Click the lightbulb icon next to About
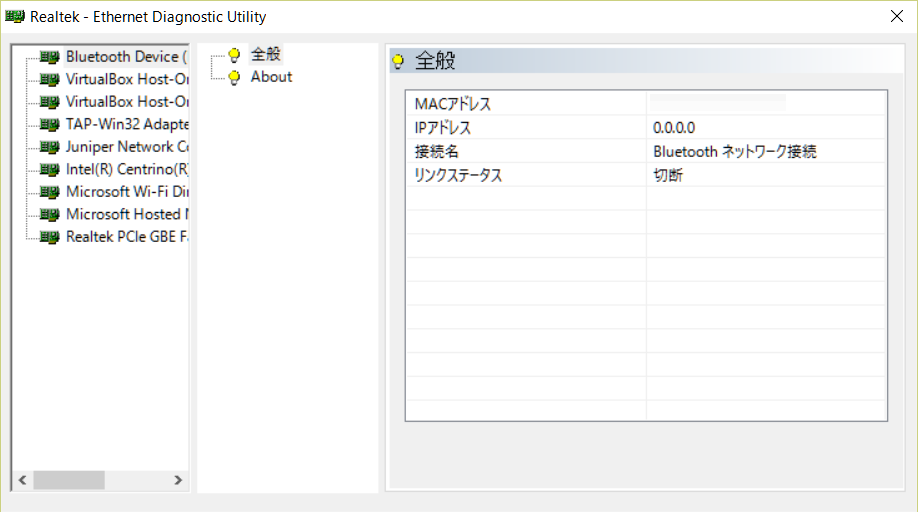This screenshot has height=512, width=918. 234,77
